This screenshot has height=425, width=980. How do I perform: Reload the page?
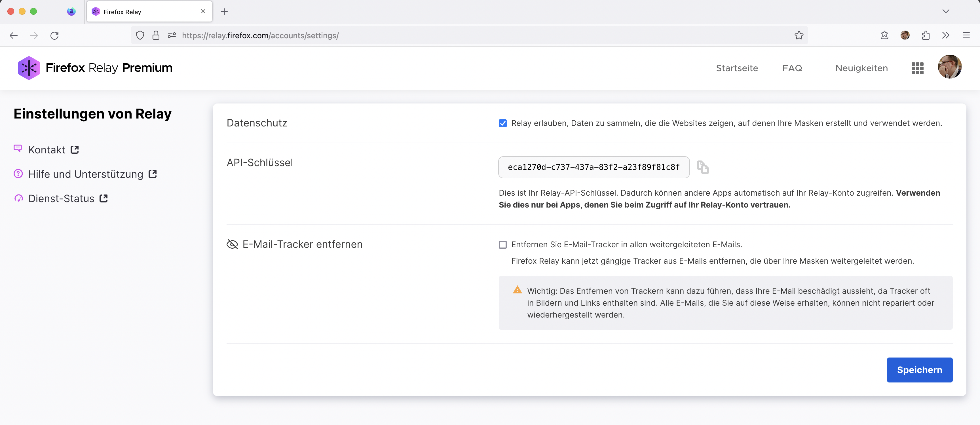[x=55, y=35]
